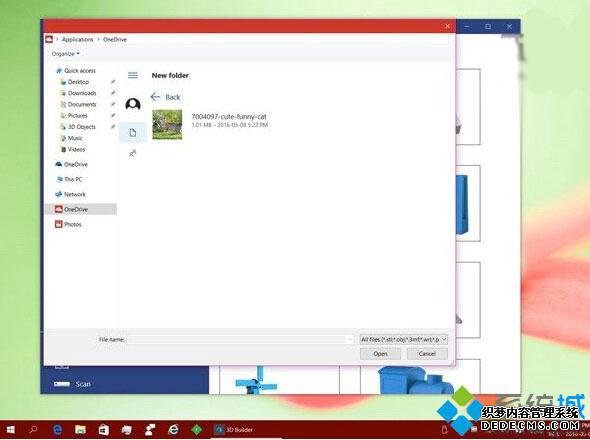The width and height of the screenshot is (590, 440).
Task: Launch Microsoft Edge from taskbar
Action: pos(57,429)
